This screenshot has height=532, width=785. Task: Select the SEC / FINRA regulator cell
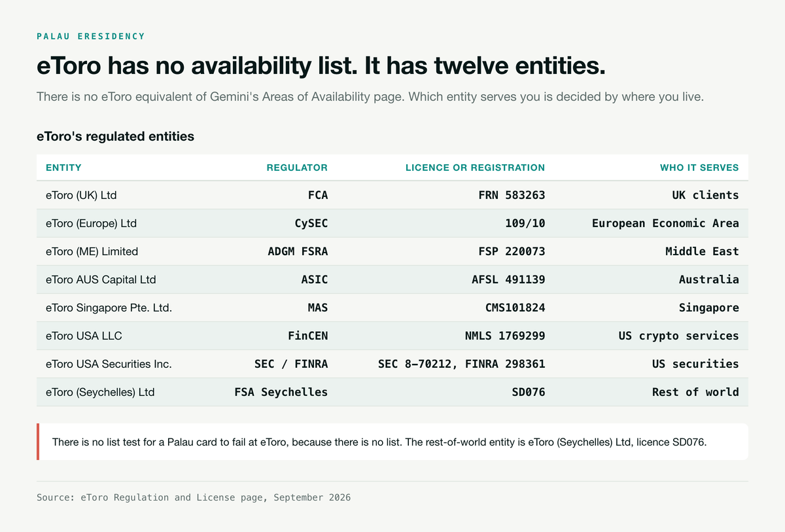tap(291, 364)
